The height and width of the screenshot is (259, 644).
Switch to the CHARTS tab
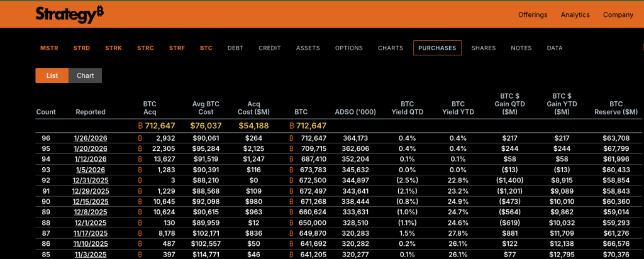click(x=391, y=48)
